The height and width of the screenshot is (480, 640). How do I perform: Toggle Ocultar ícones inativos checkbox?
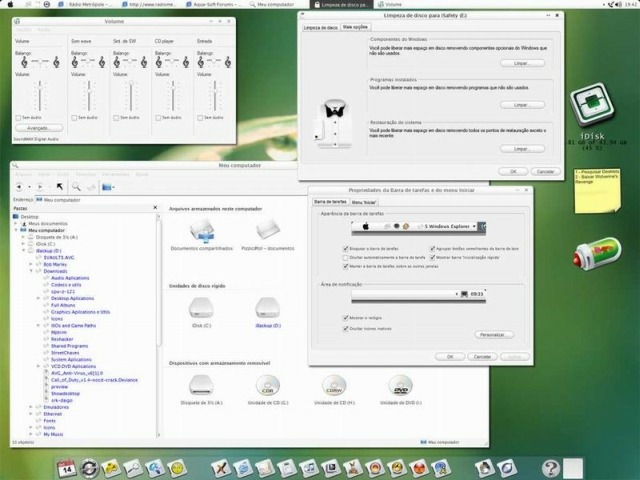[x=346, y=329]
